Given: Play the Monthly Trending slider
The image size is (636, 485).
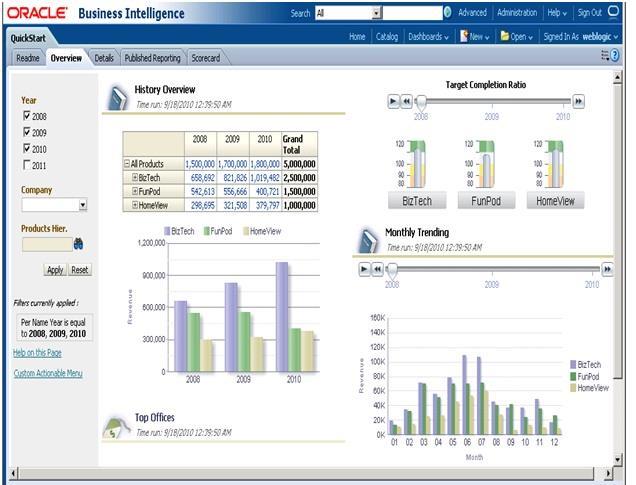Looking at the screenshot, I should (364, 269).
